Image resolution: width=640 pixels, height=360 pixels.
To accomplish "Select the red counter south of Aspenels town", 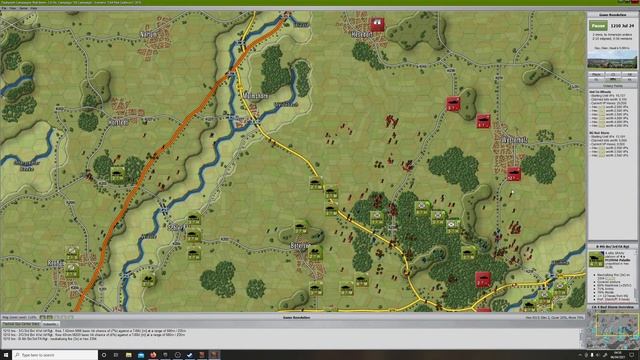I will pyautogui.click(x=514, y=174).
